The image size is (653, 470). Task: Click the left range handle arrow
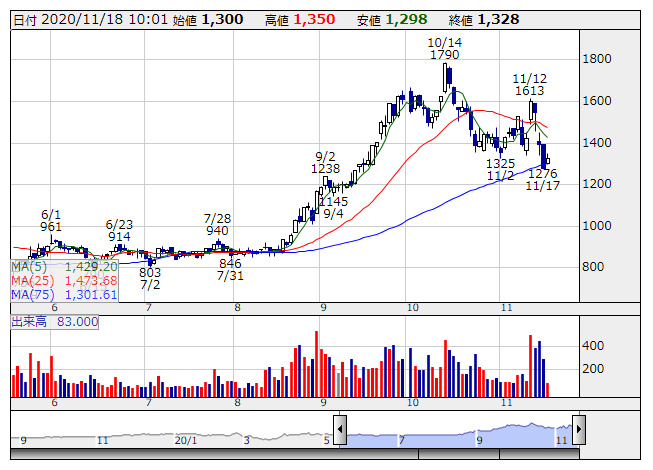point(340,429)
